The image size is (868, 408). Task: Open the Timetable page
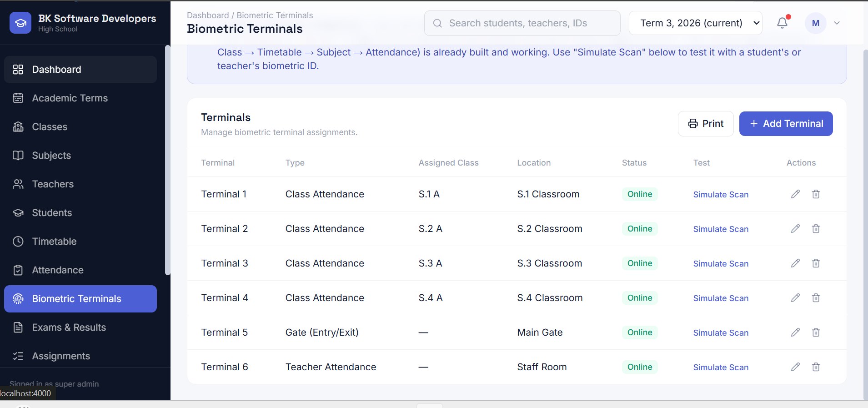[x=80, y=242]
